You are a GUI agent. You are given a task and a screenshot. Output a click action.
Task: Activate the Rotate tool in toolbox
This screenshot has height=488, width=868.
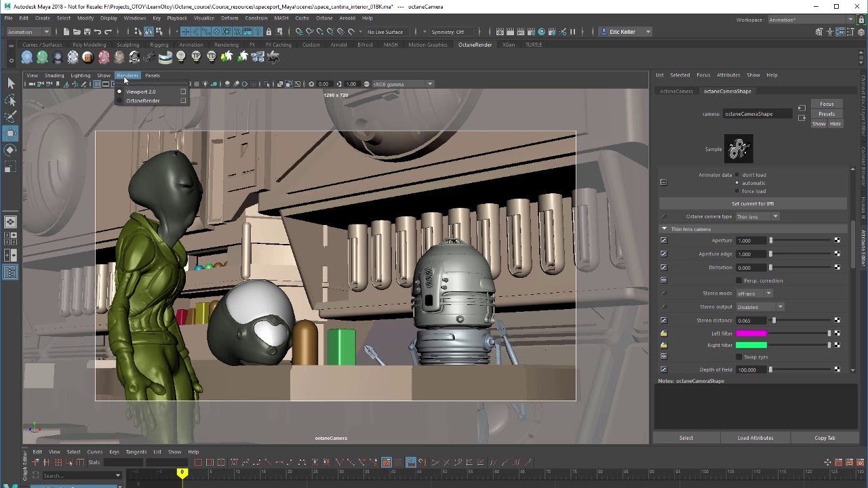tap(10, 150)
